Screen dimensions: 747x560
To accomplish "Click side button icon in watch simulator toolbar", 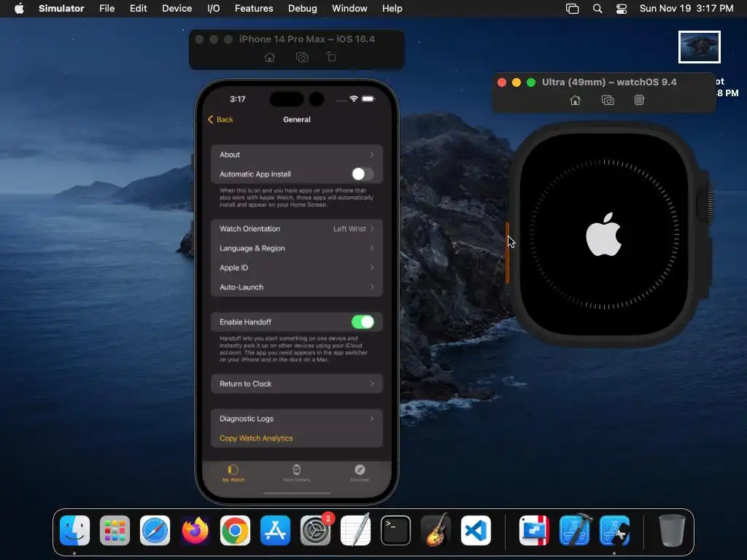I will pos(639,100).
